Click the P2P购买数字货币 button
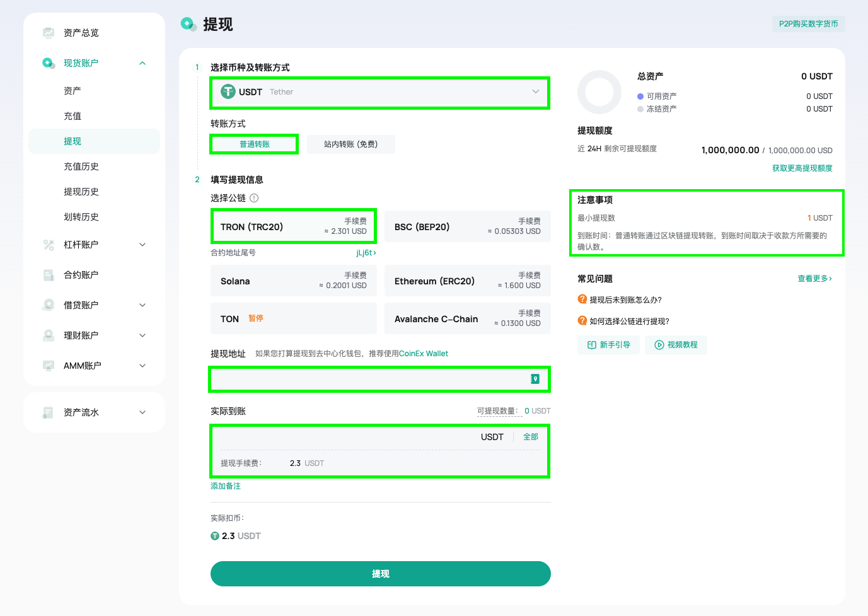The width and height of the screenshot is (868, 616). [x=808, y=24]
